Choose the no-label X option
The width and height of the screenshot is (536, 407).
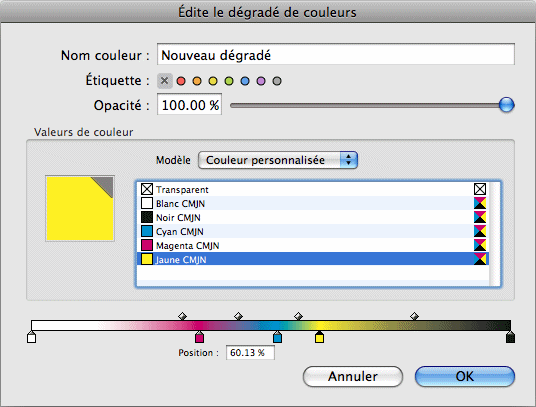tap(164, 81)
